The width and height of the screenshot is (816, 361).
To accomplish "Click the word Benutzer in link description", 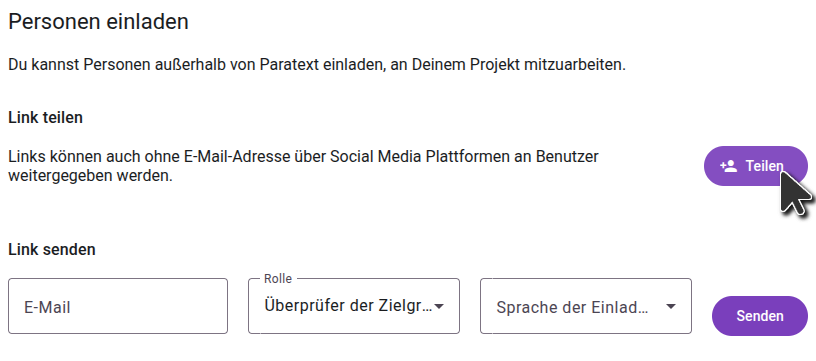I will click(x=569, y=156).
